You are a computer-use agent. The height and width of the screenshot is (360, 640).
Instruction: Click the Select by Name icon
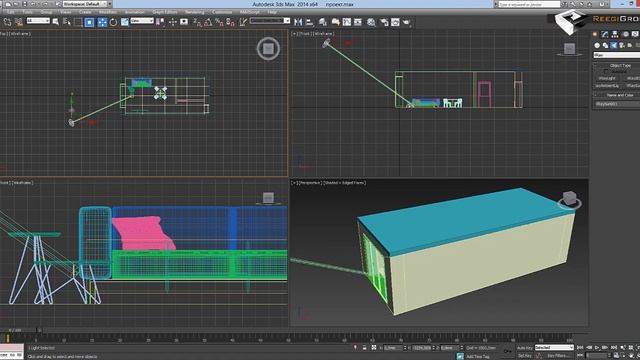coord(67,22)
